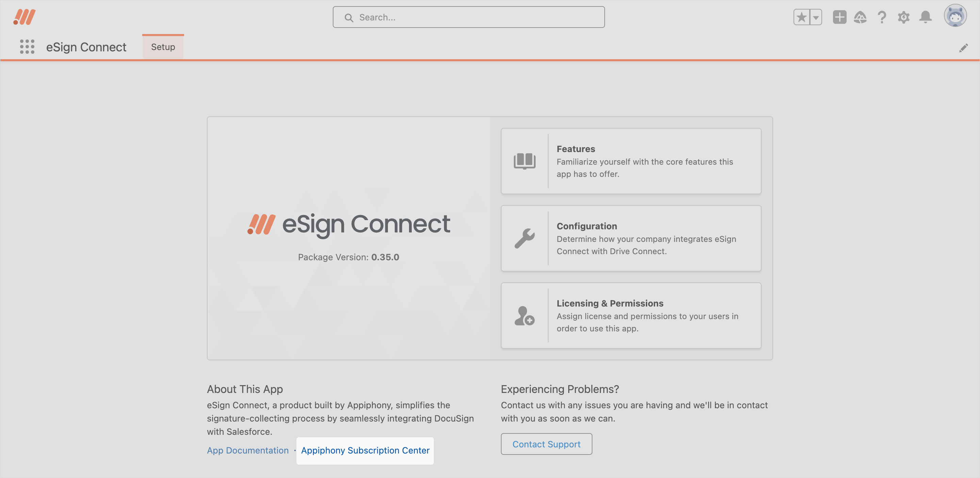Click the wrench icon on Configuration card

click(x=525, y=238)
